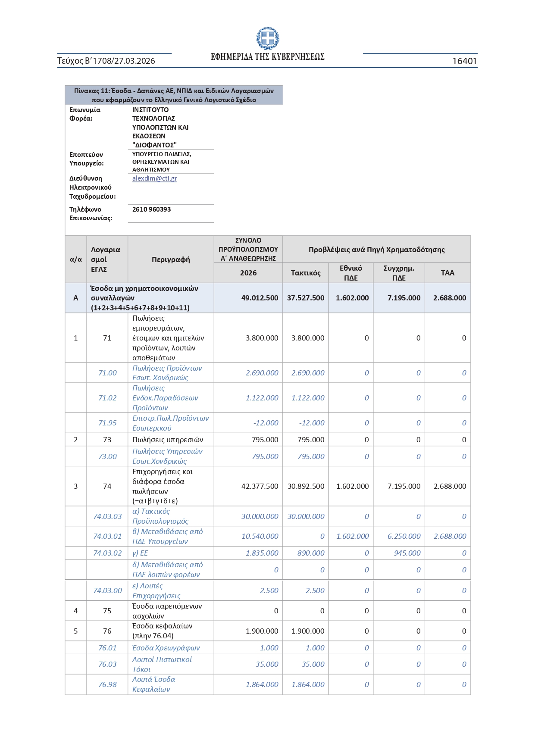
Task: Click the 6.250.000 Συγχρημ. ΠΔΕ value
Action: 404,536
